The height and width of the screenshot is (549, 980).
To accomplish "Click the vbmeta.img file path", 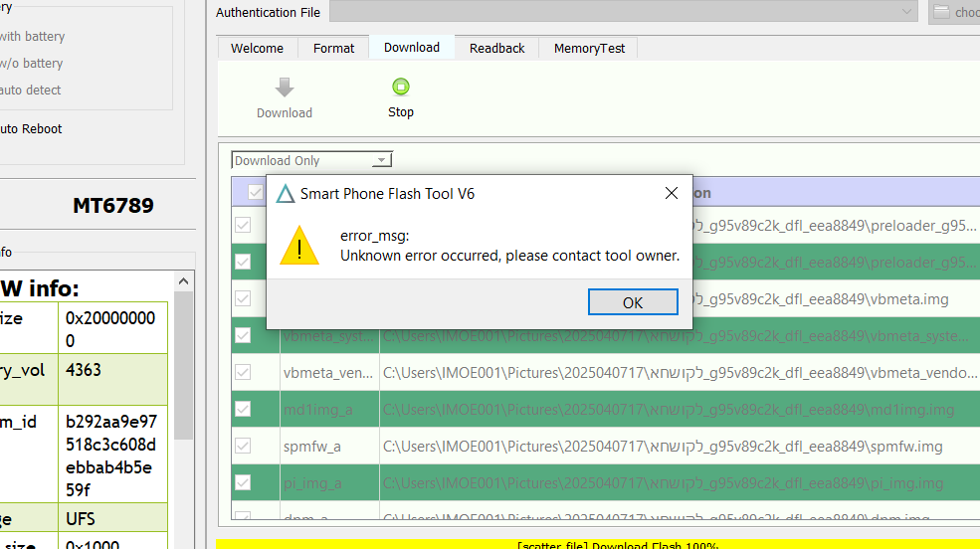I will click(820, 299).
